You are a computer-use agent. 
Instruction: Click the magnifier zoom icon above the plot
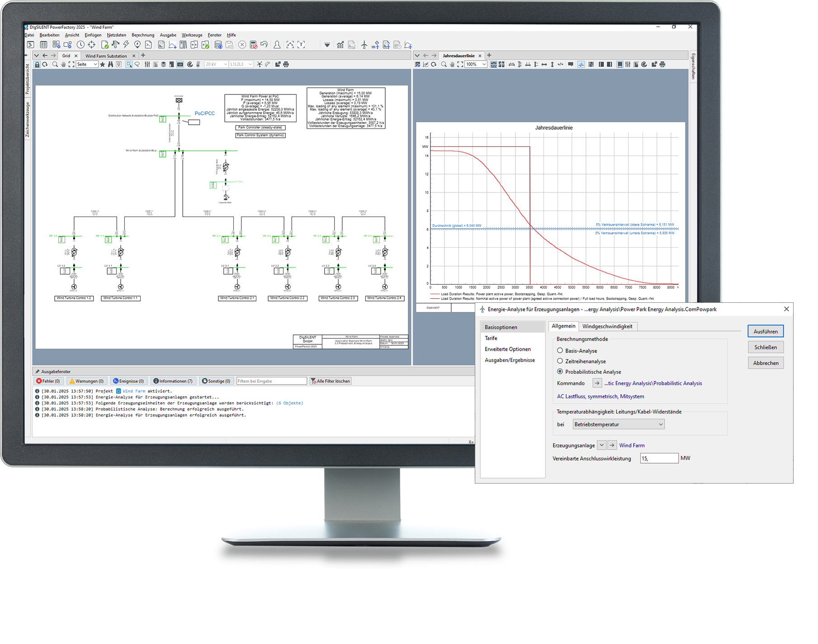(444, 65)
